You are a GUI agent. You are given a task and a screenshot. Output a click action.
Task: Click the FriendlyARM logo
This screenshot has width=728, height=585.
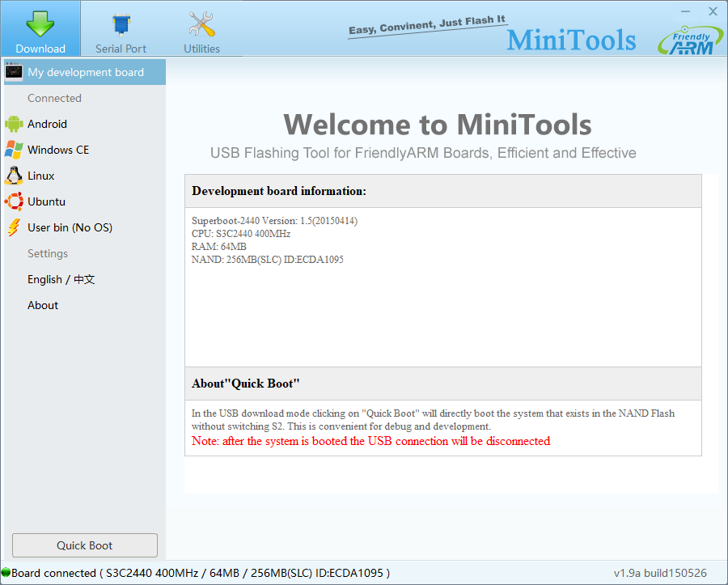pos(690,40)
